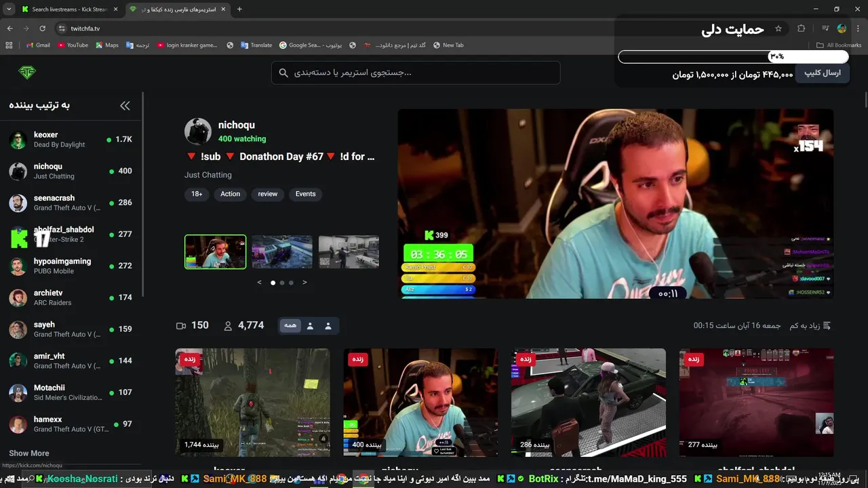Add a new browser tab

[x=239, y=9]
